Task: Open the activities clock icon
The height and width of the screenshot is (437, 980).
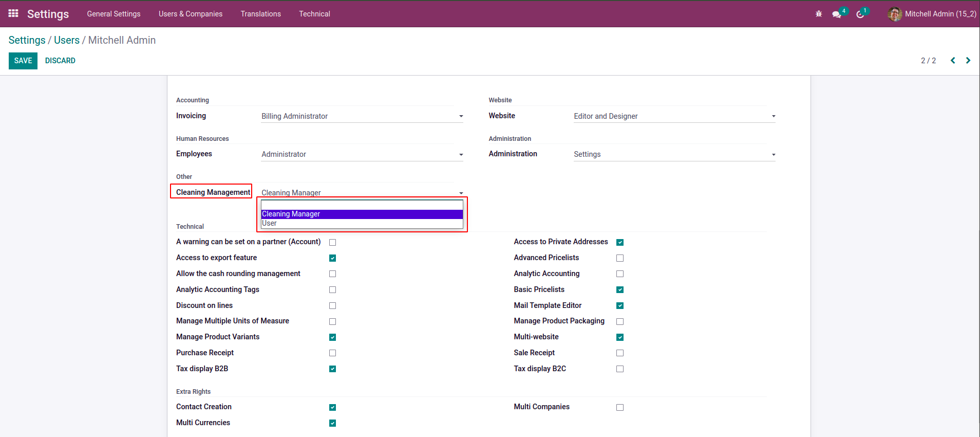Action: (860, 14)
